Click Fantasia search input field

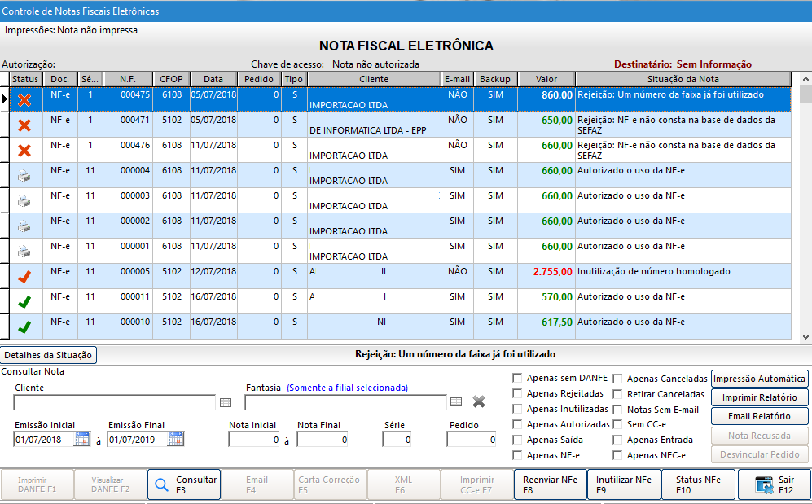(345, 402)
